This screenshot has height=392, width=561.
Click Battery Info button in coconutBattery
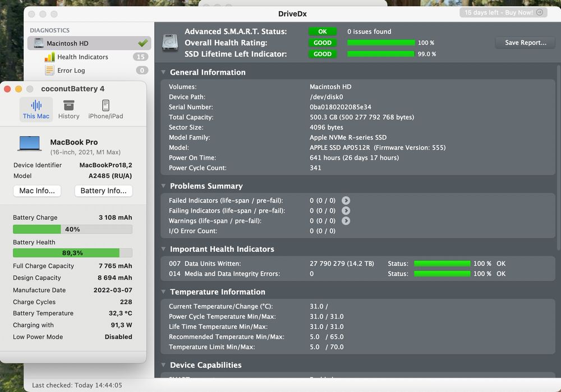pyautogui.click(x=103, y=191)
